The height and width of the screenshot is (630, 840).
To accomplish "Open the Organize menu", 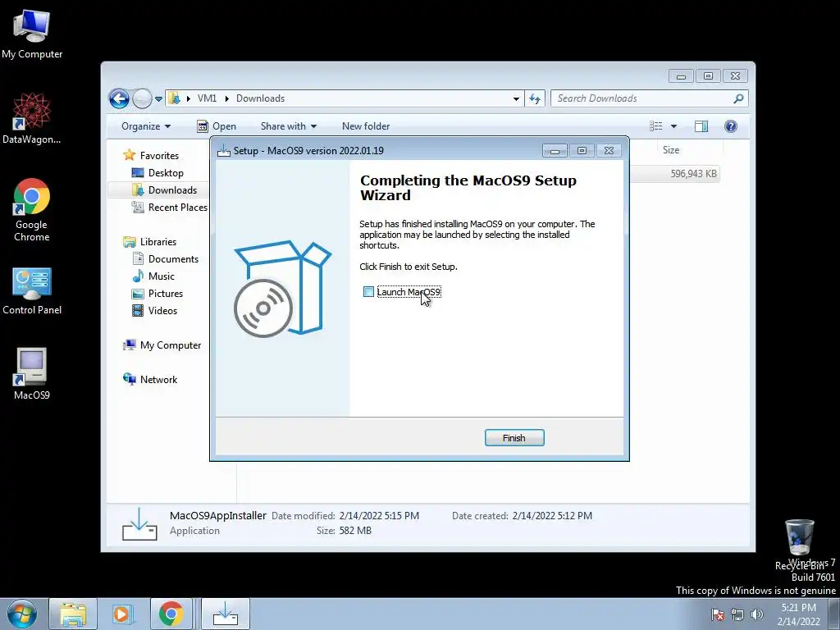I will [x=146, y=126].
